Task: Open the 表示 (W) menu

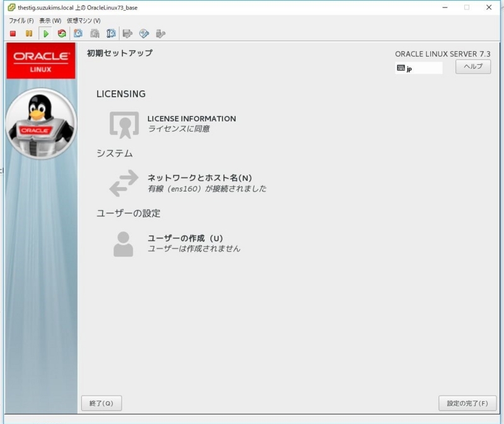Action: pyautogui.click(x=50, y=21)
